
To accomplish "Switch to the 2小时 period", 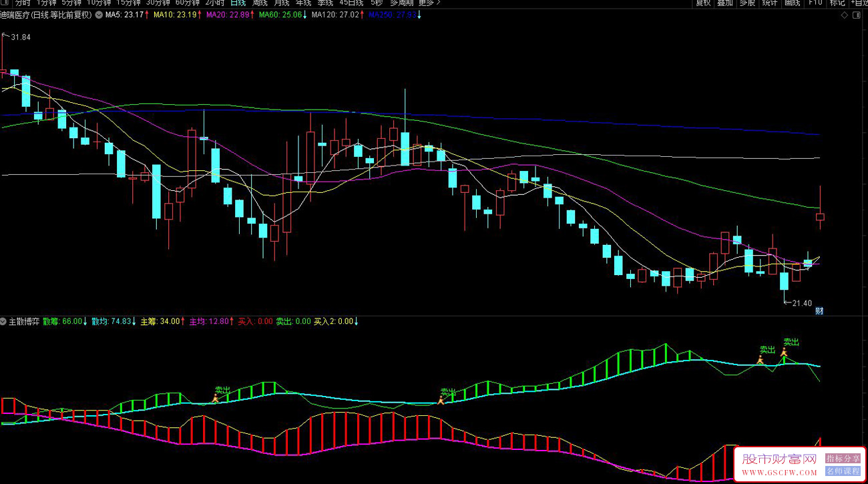I will tap(214, 3).
